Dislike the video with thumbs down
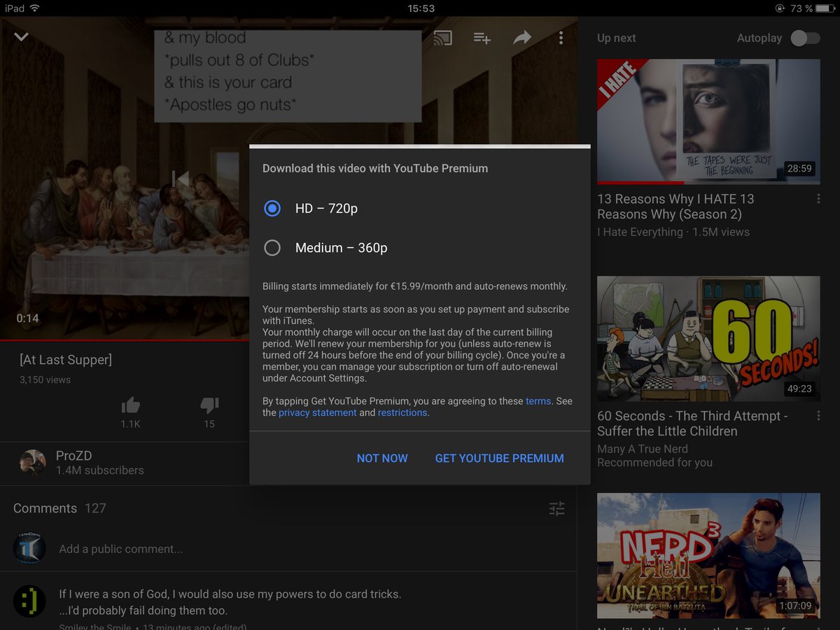 [x=209, y=405]
